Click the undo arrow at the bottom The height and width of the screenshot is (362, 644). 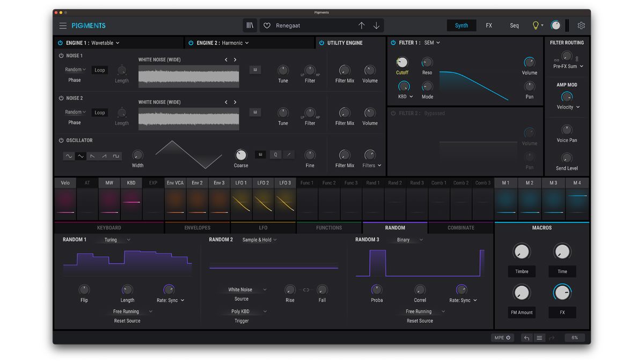click(x=526, y=337)
